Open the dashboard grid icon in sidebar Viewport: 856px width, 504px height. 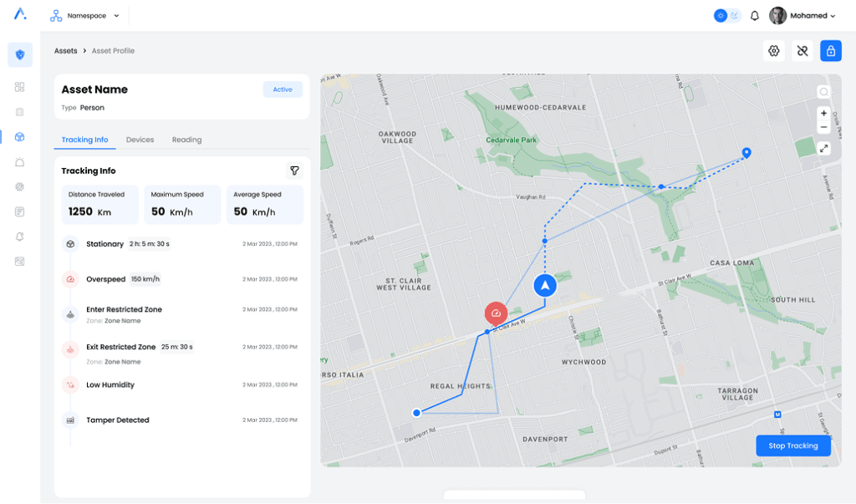pos(20,87)
